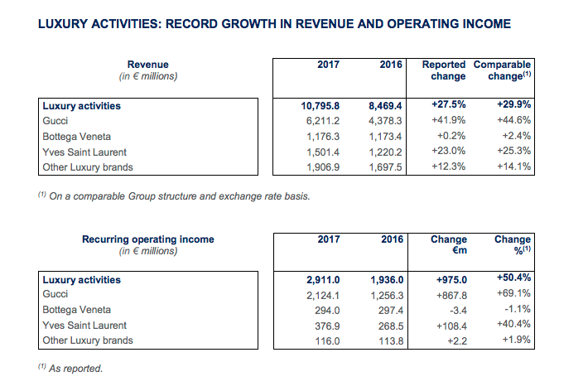Image resolution: width=588 pixels, height=391 pixels.
Task: Select Gucci 2017 revenue 6,211.2
Action: pyautogui.click(x=323, y=121)
